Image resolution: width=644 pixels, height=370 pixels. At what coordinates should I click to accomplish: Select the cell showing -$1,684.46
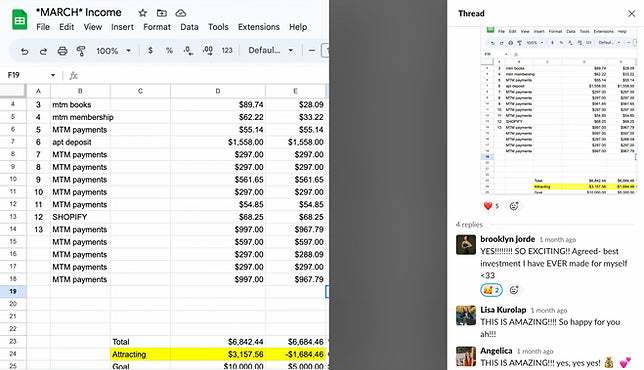tap(296, 354)
